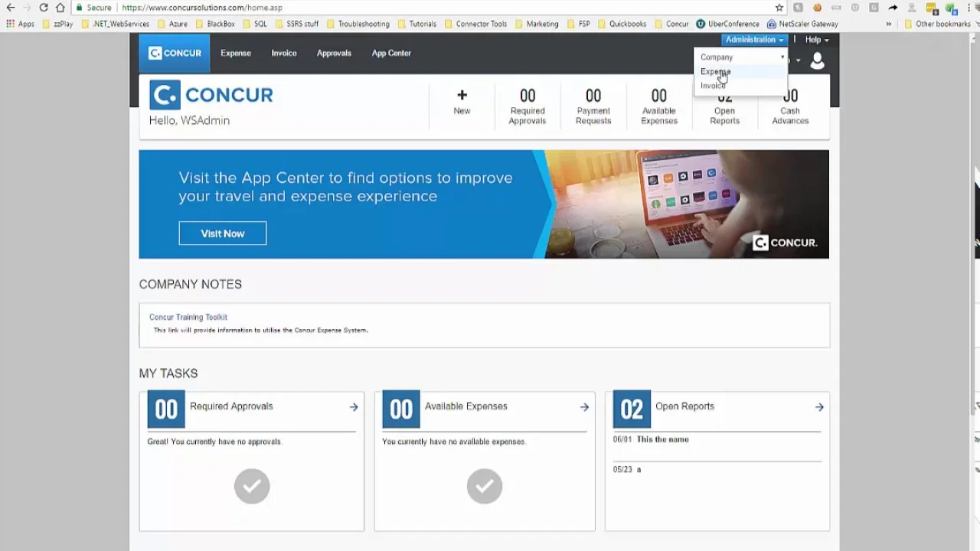Expand the Administration dropdown

pyautogui.click(x=754, y=40)
